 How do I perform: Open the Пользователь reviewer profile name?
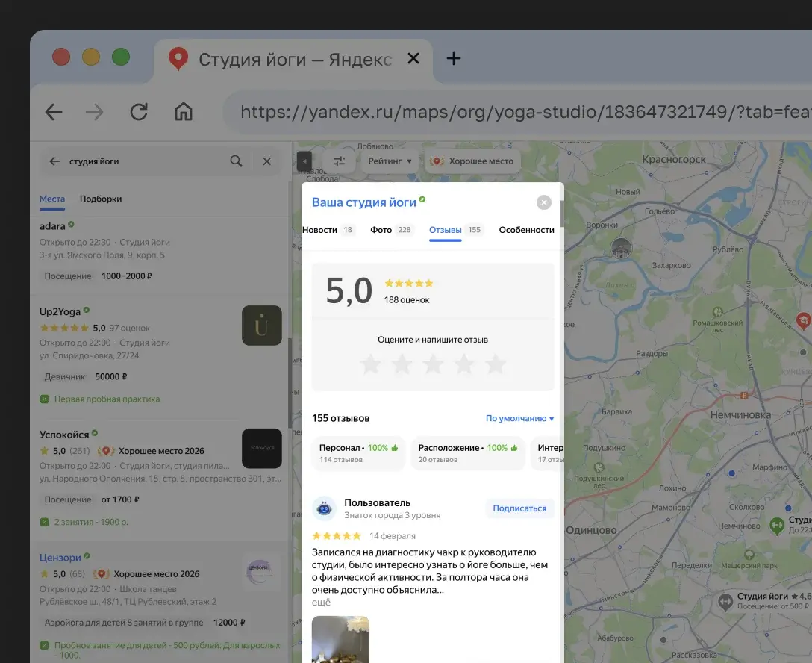coord(378,503)
